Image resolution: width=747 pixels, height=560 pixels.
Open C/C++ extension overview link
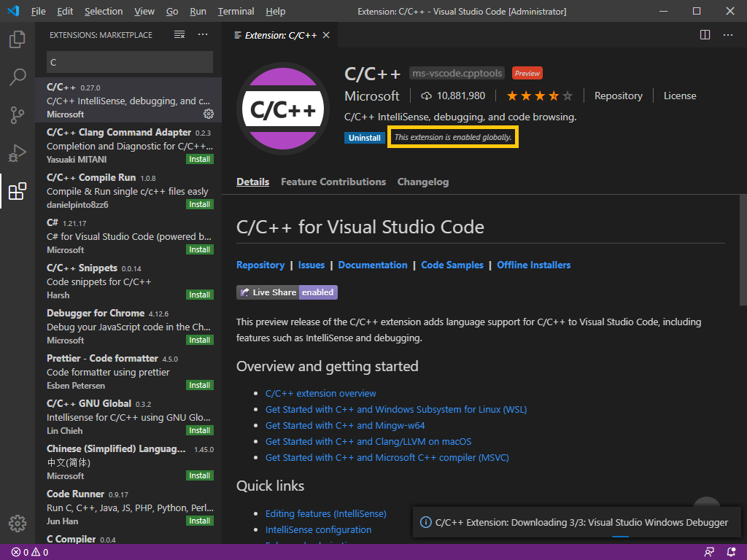coord(321,393)
